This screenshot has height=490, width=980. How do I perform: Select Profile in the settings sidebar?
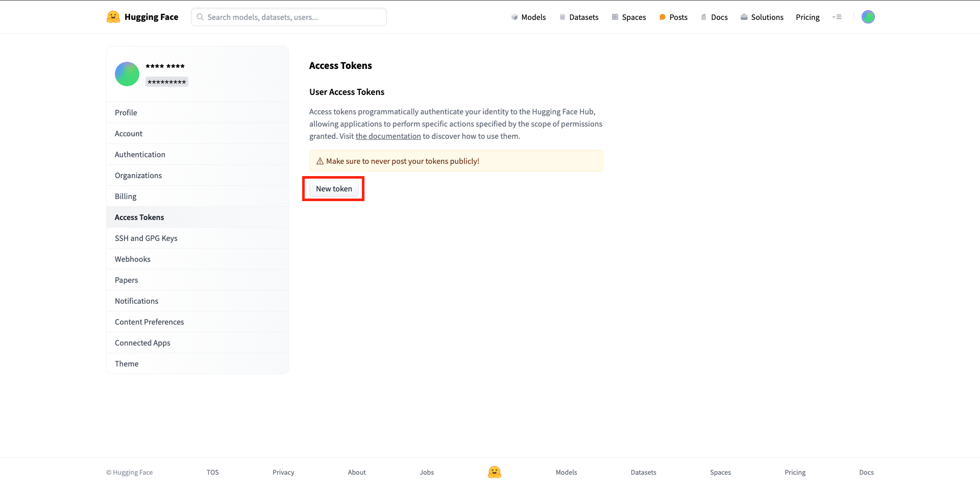coord(198,112)
